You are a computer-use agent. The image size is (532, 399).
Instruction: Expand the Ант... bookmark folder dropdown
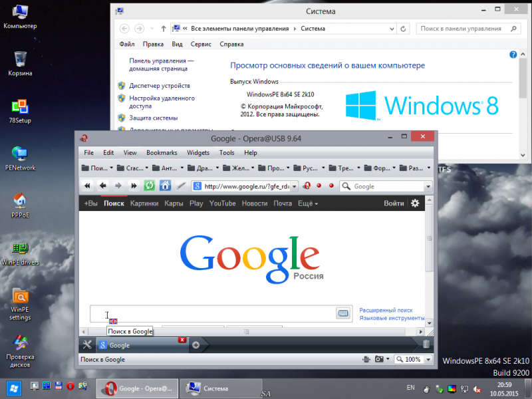182,168
